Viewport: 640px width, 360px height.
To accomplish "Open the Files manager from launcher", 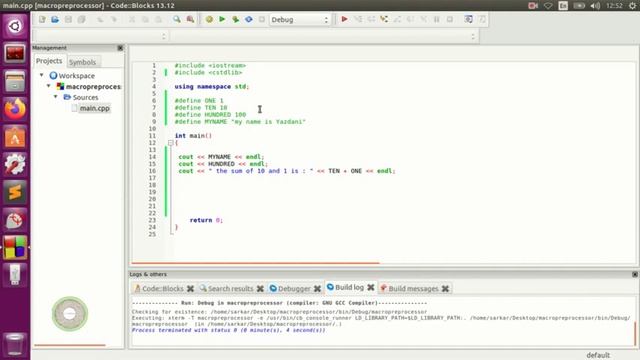I will (x=15, y=82).
